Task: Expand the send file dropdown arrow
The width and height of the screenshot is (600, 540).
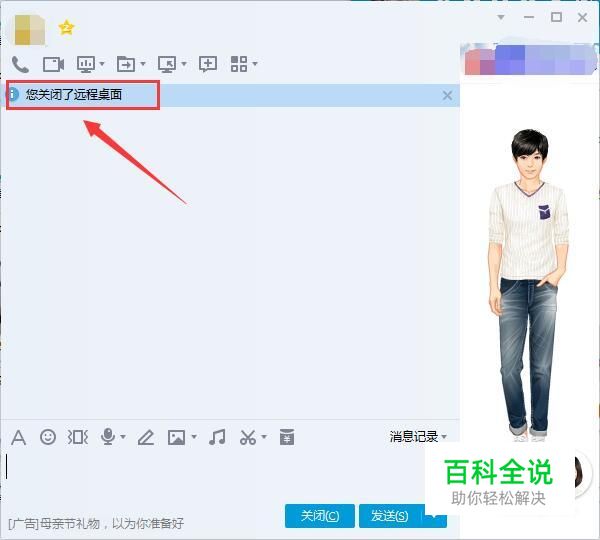Action: point(143,64)
